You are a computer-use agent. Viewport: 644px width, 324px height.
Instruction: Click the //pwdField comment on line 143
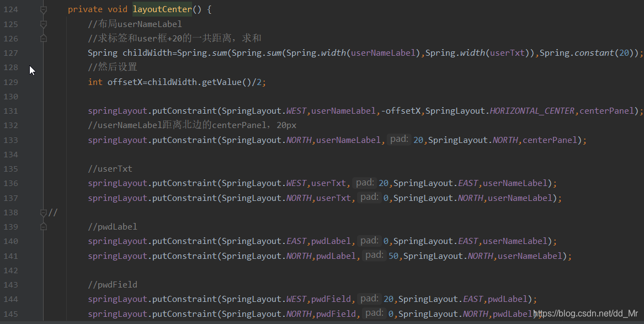[113, 285]
